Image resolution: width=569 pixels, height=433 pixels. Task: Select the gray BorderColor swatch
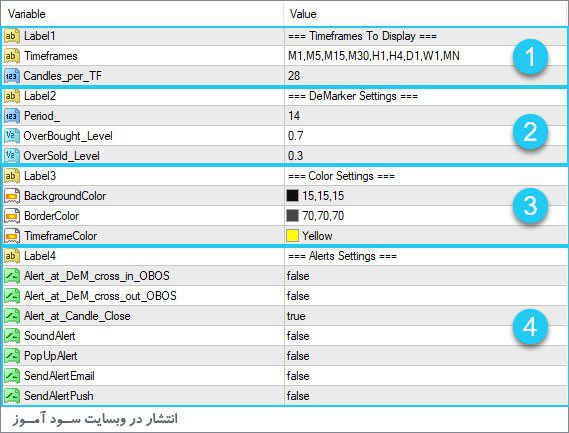tap(292, 216)
